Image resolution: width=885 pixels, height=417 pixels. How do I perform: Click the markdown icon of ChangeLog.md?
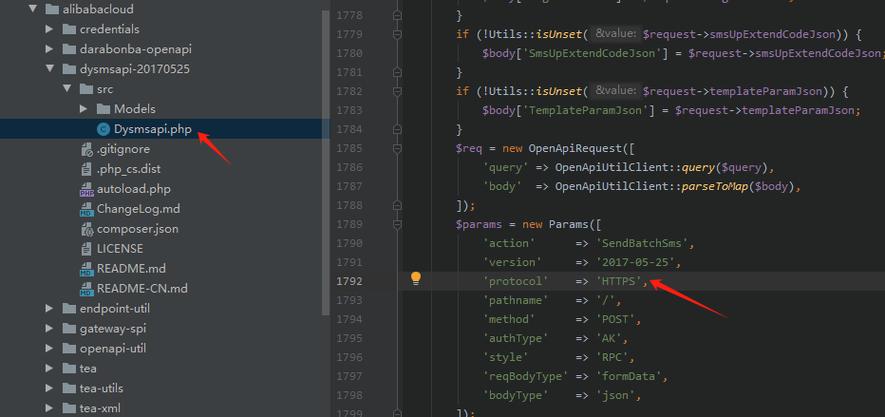point(87,209)
